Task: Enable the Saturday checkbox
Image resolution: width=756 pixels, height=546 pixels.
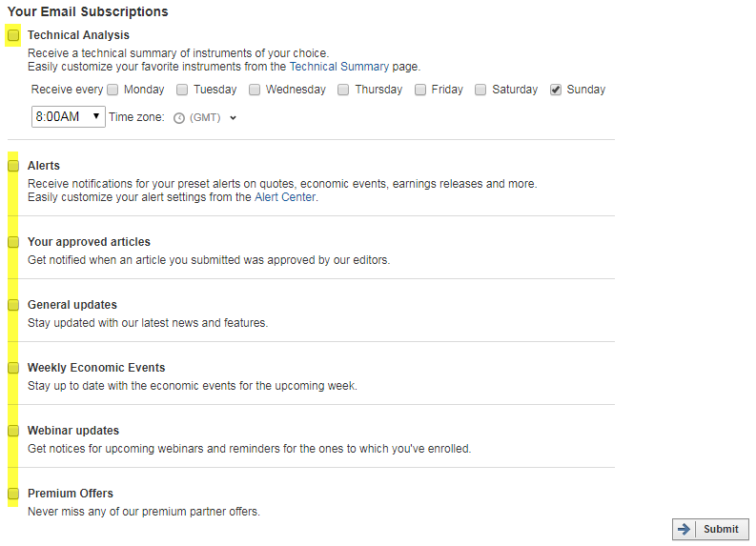Action: [x=480, y=91]
